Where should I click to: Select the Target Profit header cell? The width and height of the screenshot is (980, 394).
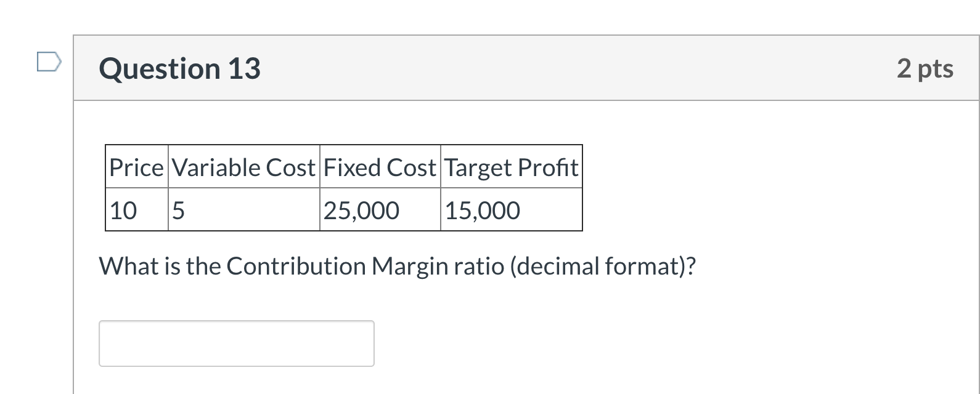511,166
